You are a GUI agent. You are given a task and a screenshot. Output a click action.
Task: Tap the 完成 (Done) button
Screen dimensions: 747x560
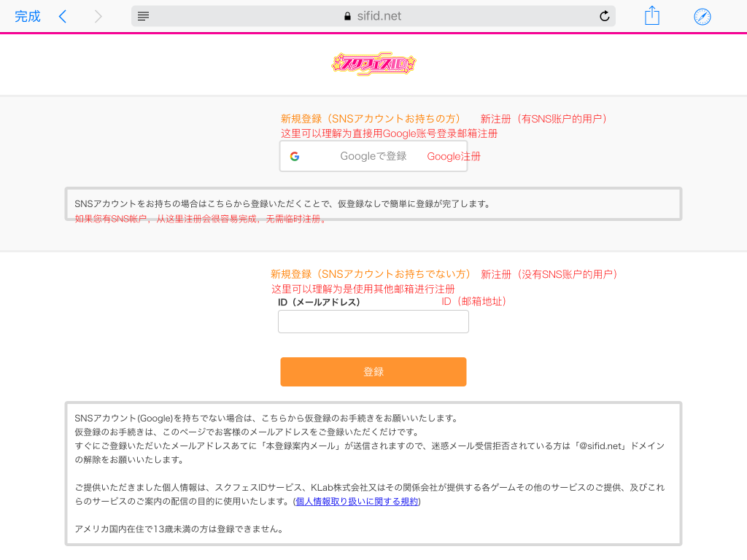28,16
